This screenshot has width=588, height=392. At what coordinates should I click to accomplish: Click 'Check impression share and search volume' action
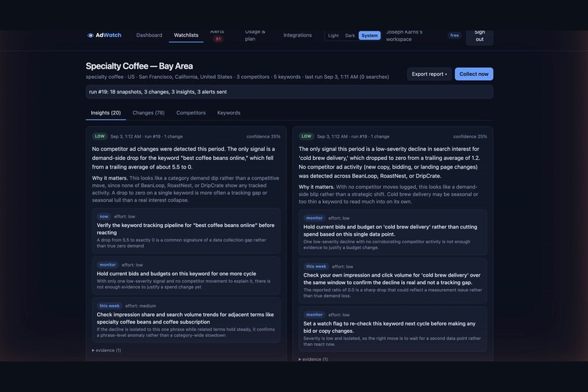click(185, 318)
